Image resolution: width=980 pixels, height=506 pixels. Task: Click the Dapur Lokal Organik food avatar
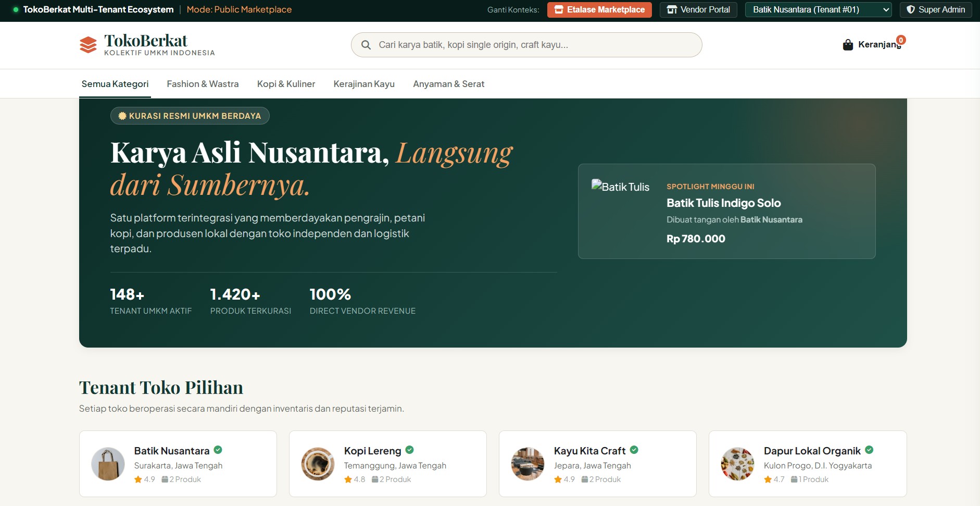pyautogui.click(x=737, y=464)
